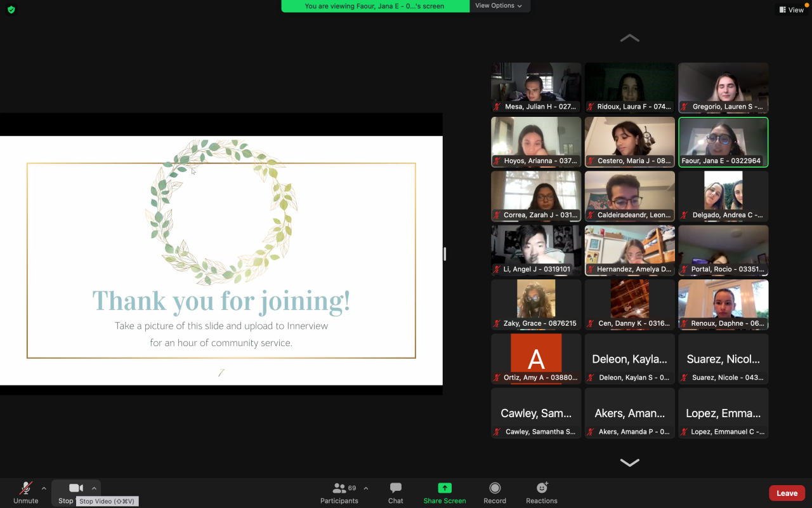The height and width of the screenshot is (508, 812).
Task: Expand video options arrow beside Stop Video
Action: [x=94, y=488]
